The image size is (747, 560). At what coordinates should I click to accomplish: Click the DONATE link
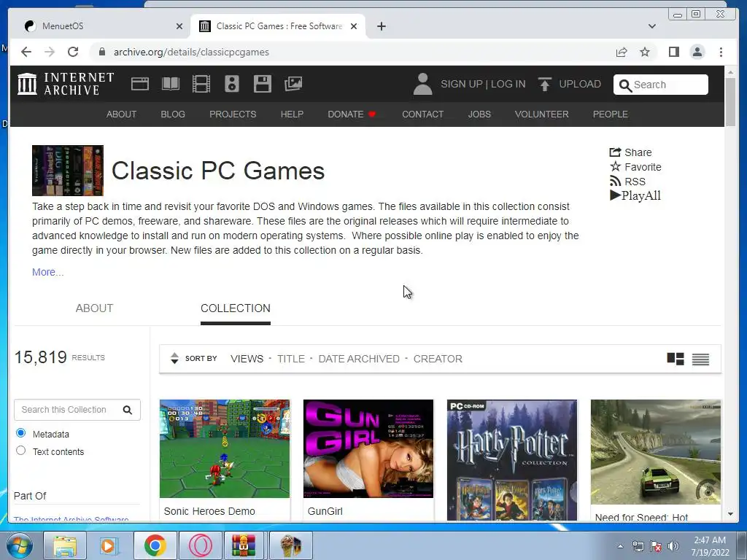click(x=352, y=114)
